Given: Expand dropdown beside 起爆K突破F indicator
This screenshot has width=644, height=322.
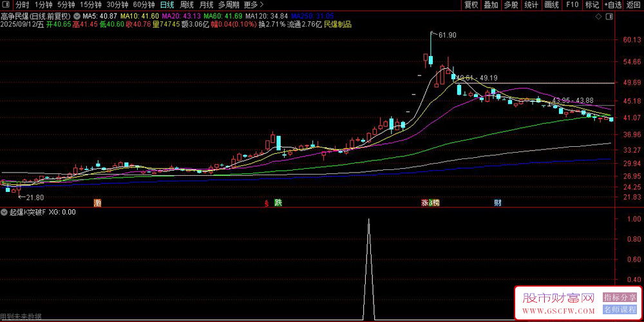Looking at the screenshot, I should (4, 213).
